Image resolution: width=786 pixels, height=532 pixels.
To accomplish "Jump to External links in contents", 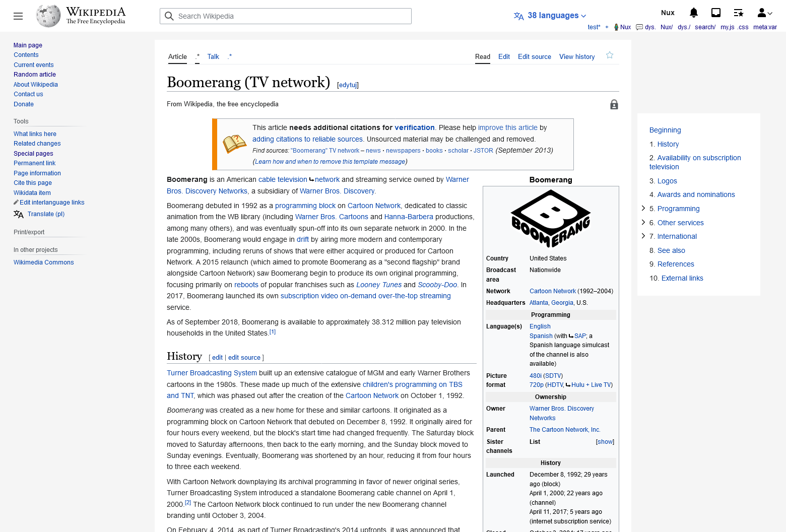I will [x=682, y=278].
